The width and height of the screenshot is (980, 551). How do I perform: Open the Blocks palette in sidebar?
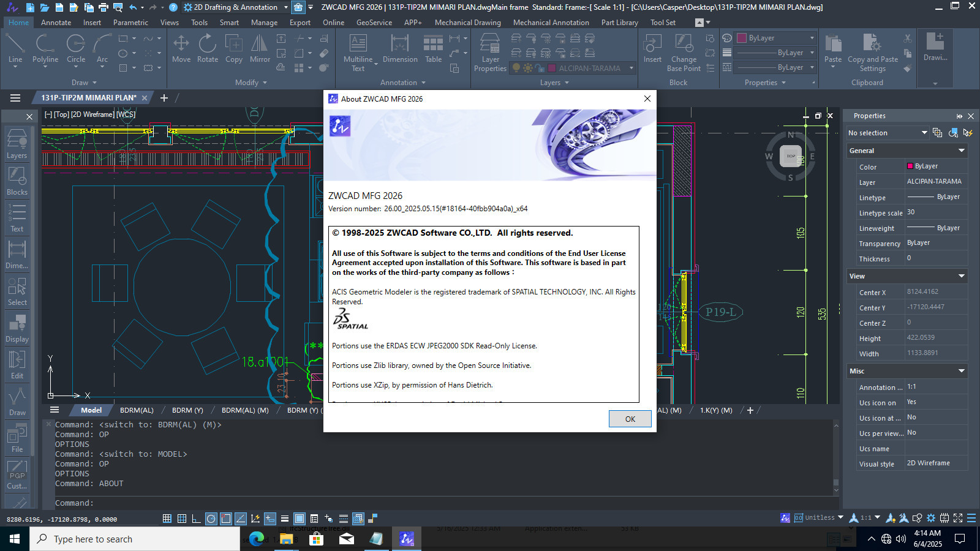pos(17,181)
